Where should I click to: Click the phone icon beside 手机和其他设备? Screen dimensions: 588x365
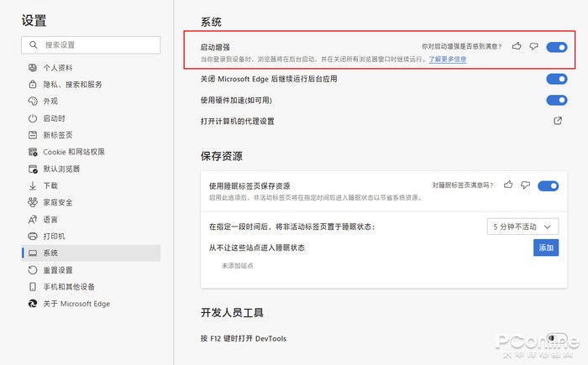(33, 287)
